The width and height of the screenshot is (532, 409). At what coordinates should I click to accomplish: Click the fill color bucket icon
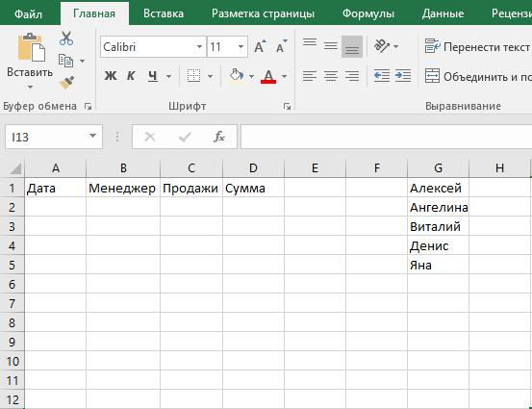coord(237,76)
